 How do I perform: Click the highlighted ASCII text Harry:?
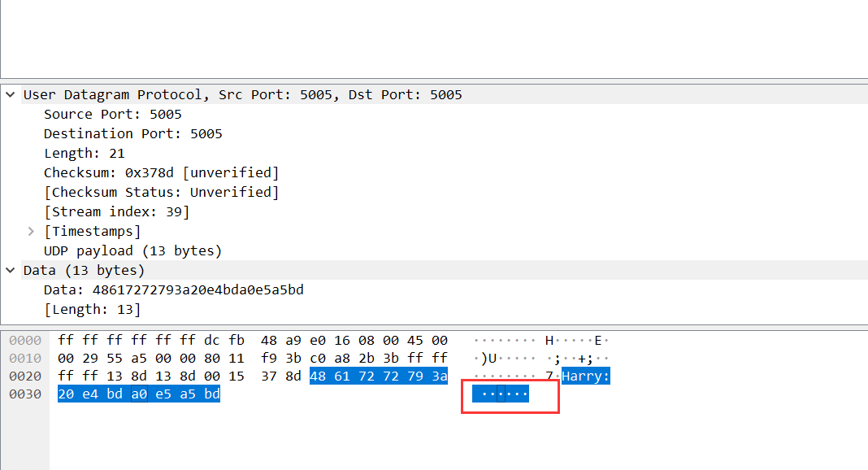[586, 376]
